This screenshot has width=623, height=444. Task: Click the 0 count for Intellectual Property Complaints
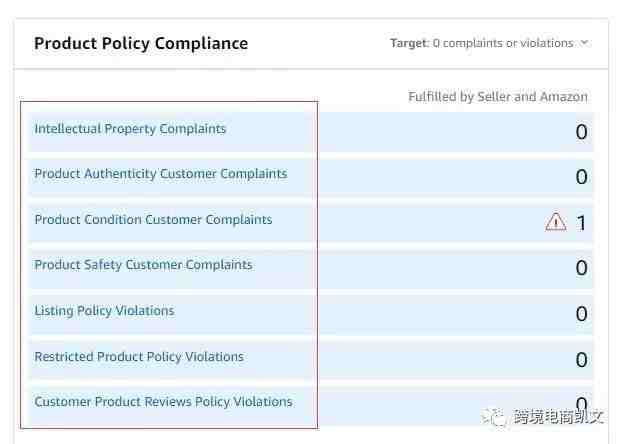(x=581, y=132)
